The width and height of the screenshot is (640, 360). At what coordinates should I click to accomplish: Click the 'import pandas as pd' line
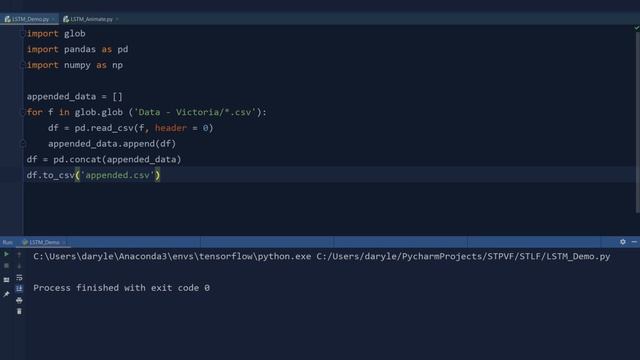[x=78, y=49]
